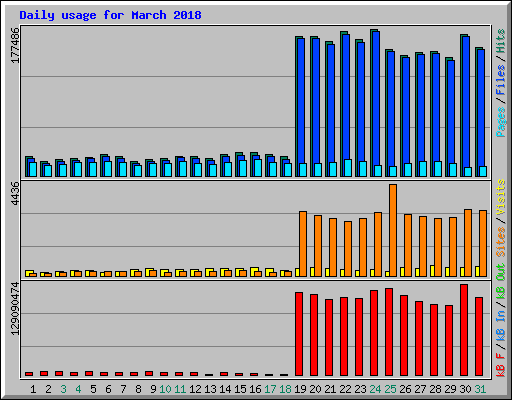Click the small red kB bar for day 9

coord(149,374)
